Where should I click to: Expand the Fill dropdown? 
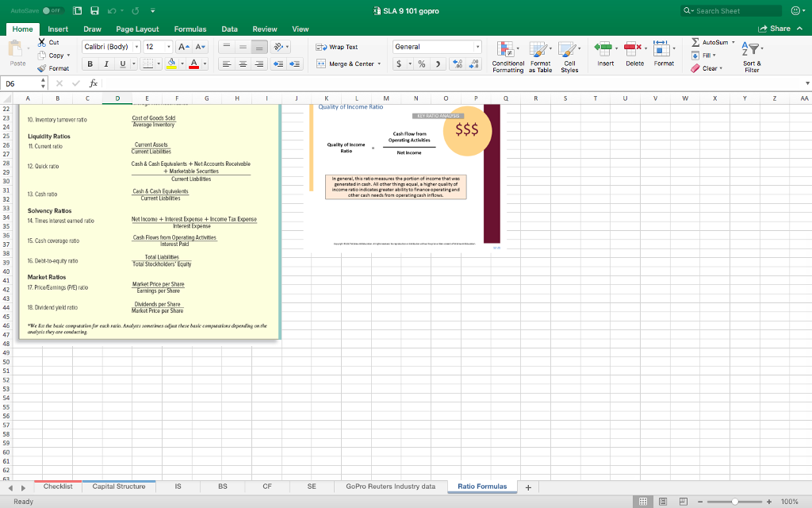(714, 56)
